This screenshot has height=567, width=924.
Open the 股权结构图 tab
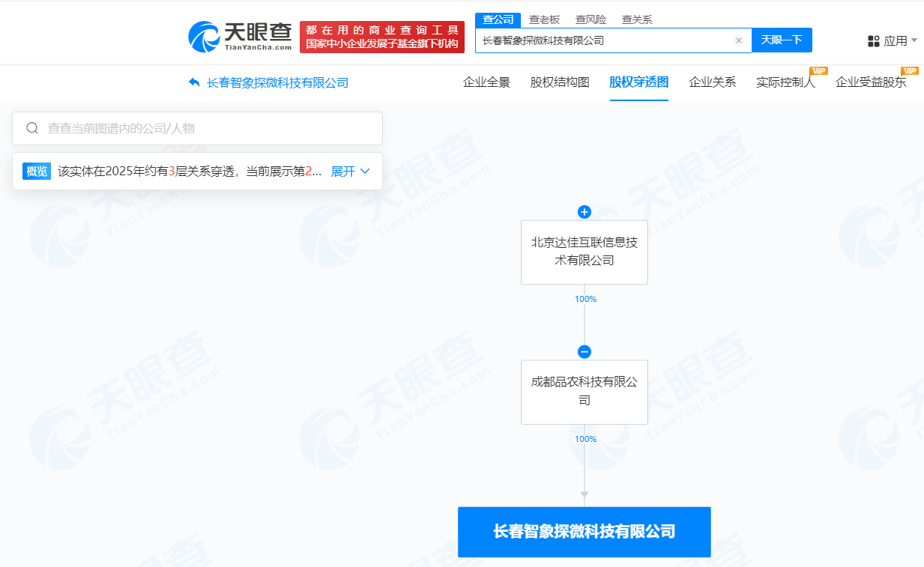pyautogui.click(x=560, y=82)
